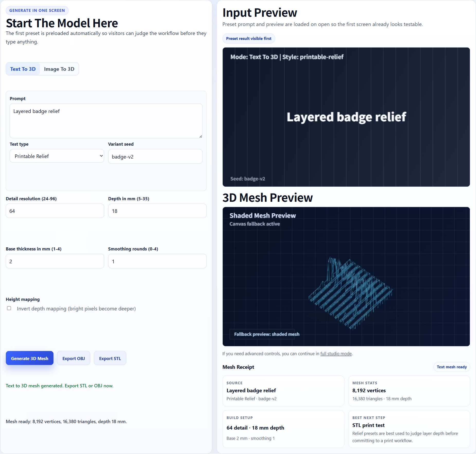
Task: Click the Detail resolution input
Action: [55, 211]
